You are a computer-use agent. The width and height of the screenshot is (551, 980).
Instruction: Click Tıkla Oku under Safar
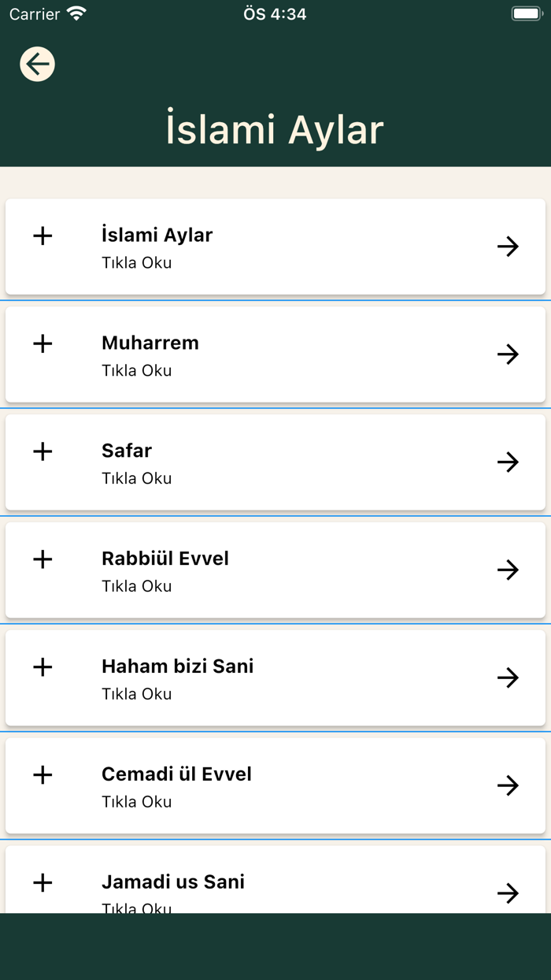(136, 478)
